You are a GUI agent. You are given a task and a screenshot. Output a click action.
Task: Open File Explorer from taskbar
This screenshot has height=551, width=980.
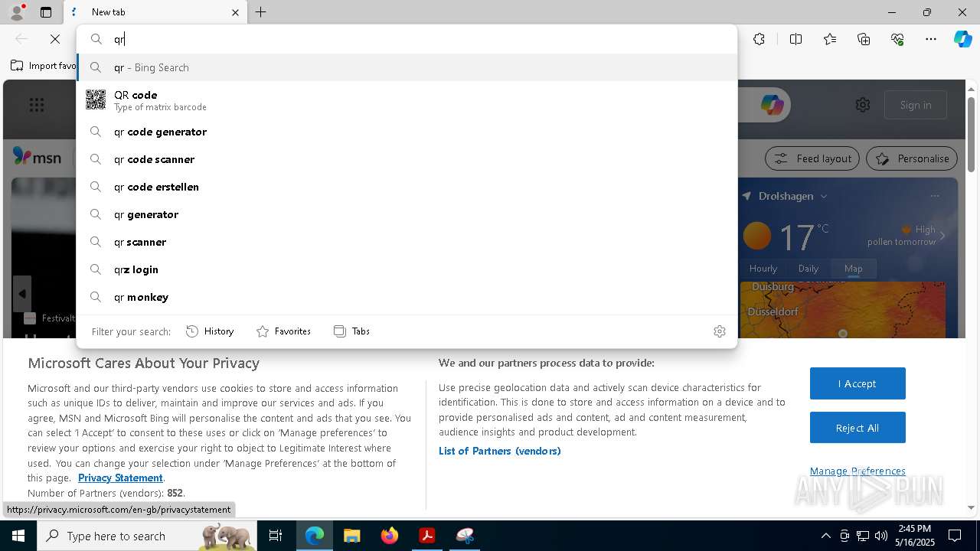click(351, 536)
